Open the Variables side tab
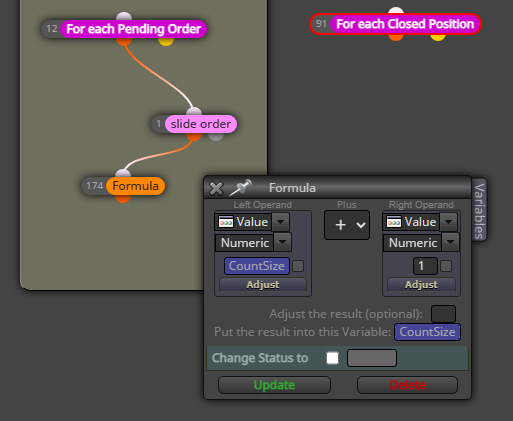 click(x=479, y=211)
